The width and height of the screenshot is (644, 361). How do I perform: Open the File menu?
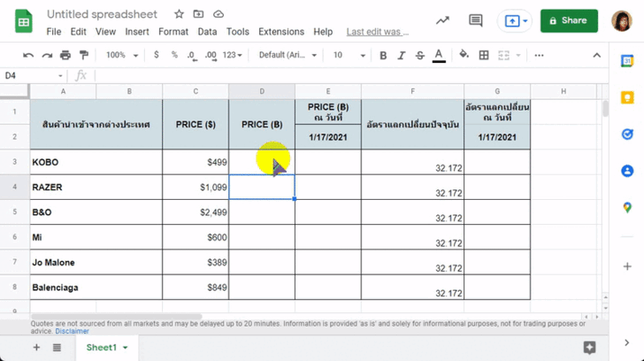(x=54, y=32)
